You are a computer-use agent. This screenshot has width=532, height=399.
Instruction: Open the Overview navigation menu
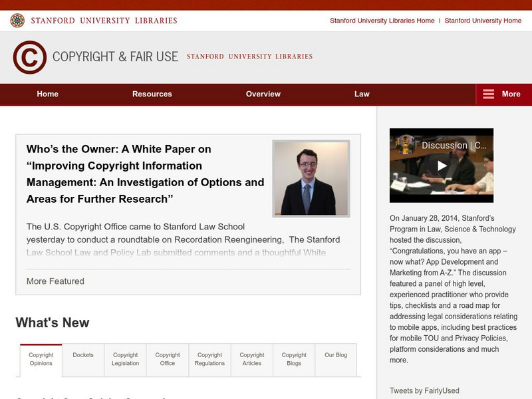[x=262, y=94]
